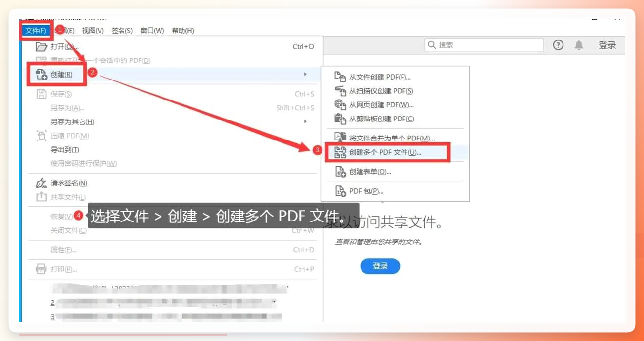The image size is (644, 341).
Task: Open the 签名(S) menu
Action: point(122,31)
